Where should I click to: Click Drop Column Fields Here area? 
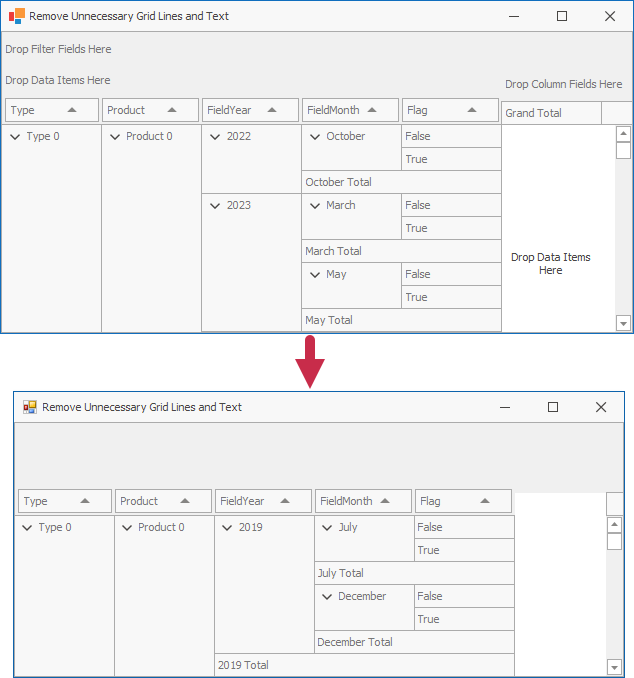564,84
